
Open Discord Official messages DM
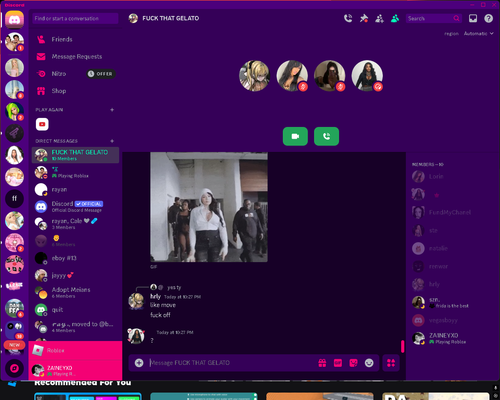pos(75,207)
